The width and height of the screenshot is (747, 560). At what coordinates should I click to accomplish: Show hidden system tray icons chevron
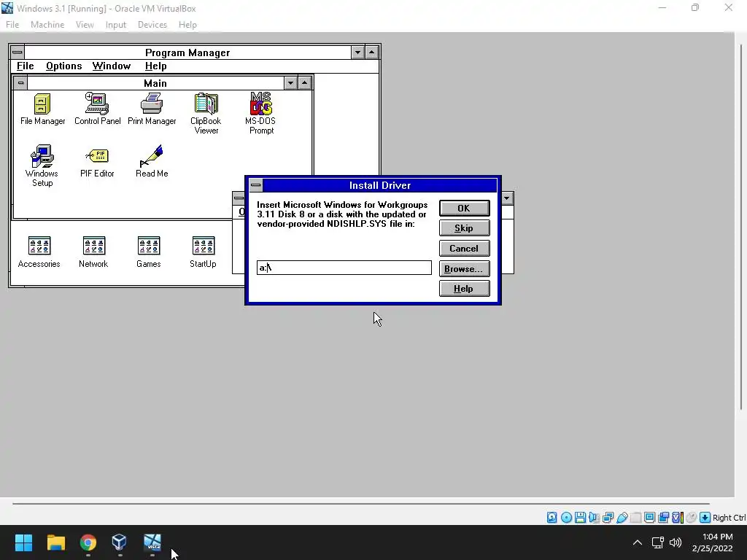coord(638,542)
